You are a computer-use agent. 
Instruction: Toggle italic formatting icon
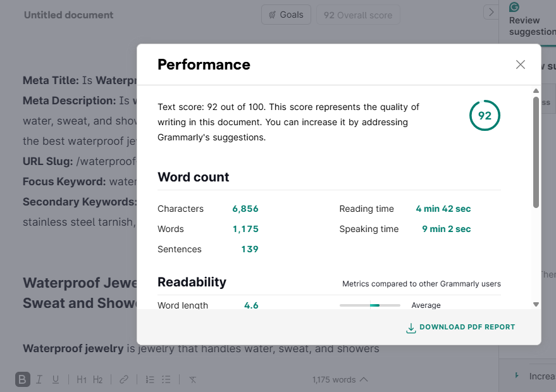tap(39, 379)
